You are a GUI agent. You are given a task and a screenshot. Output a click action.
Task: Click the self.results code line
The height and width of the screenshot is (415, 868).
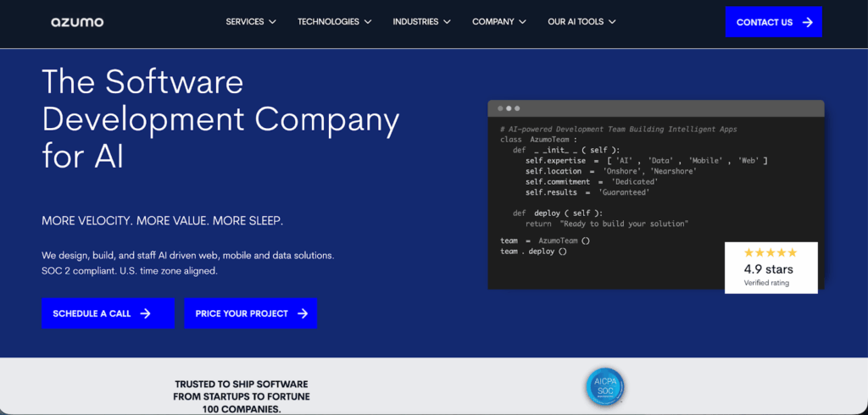click(587, 192)
